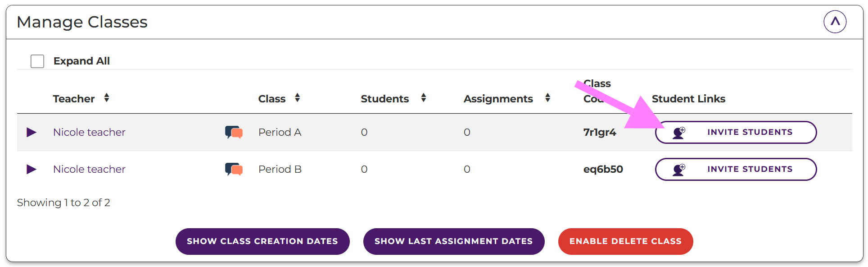Sort by Class column arrows
This screenshot has width=868, height=267.
coord(297,98)
